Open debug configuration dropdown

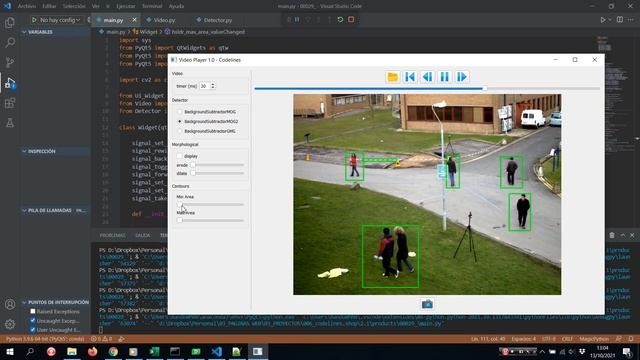click(x=60, y=20)
